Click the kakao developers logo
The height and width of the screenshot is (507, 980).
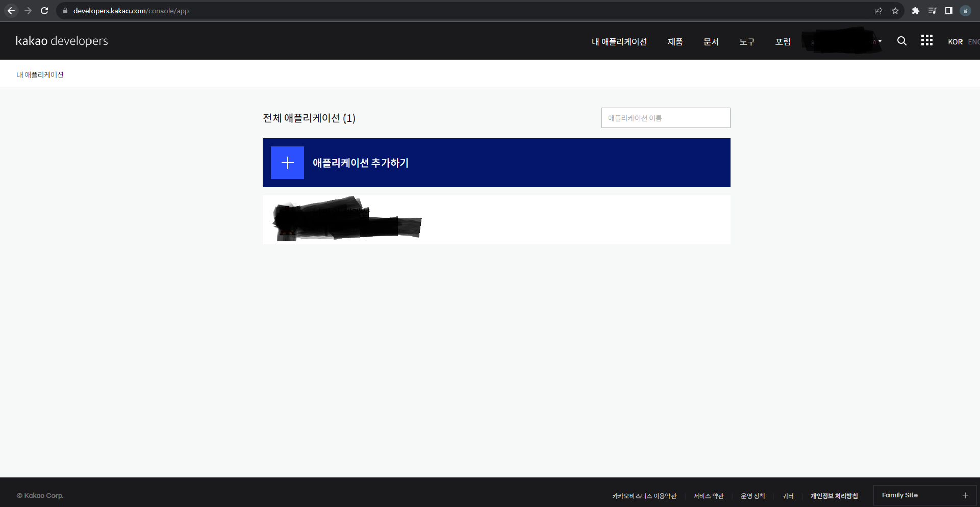(x=62, y=41)
